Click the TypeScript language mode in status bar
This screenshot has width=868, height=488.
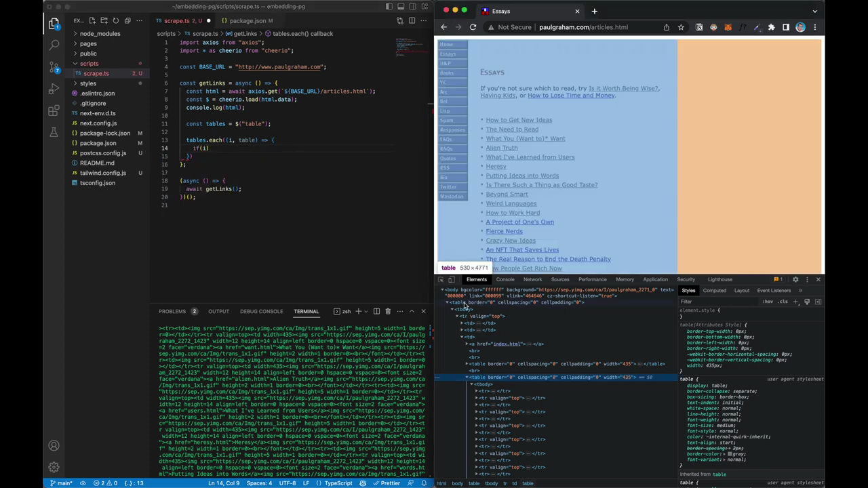tap(338, 483)
